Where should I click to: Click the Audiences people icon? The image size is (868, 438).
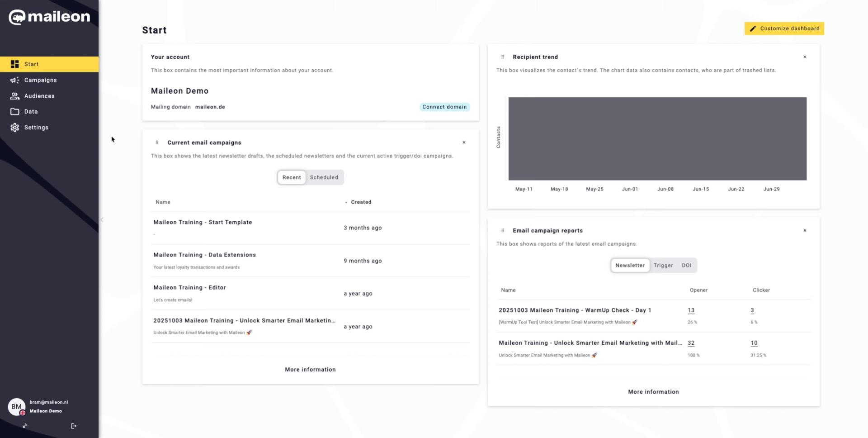pyautogui.click(x=15, y=96)
